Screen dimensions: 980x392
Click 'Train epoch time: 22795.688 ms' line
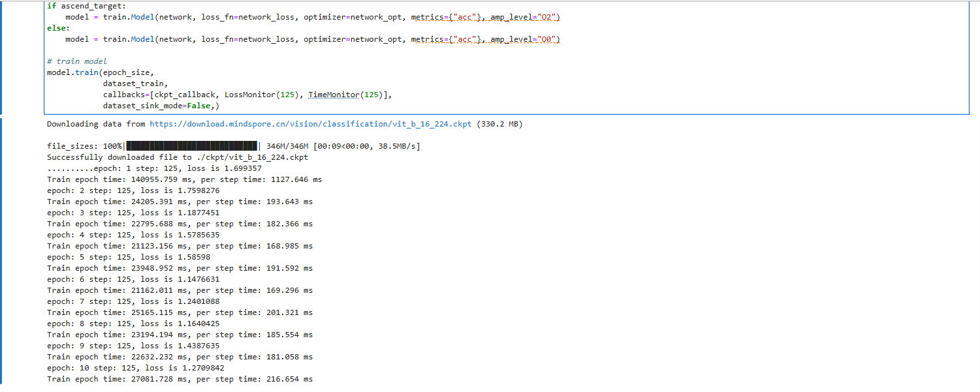pos(180,224)
